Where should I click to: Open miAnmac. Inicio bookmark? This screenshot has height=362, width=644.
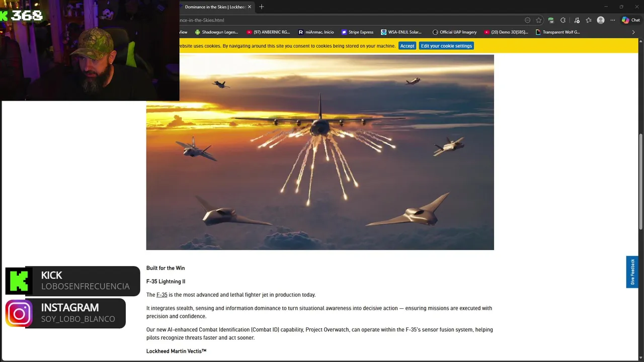click(x=316, y=32)
